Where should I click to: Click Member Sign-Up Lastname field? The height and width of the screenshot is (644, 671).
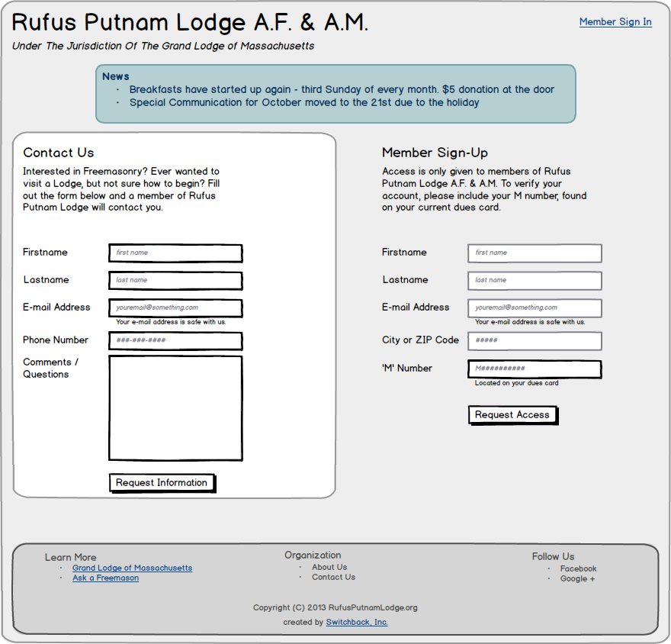535,281
